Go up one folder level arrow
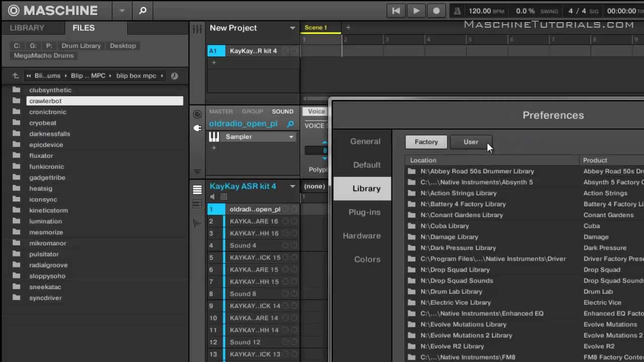 coord(16,76)
